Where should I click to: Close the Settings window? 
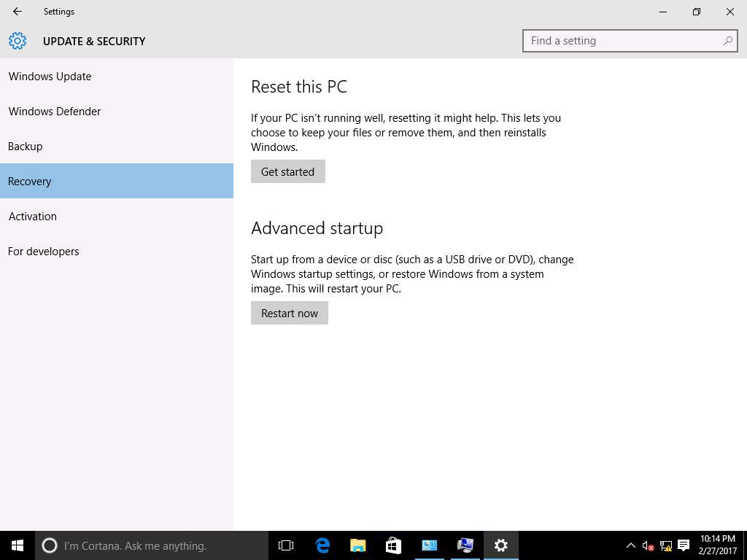[x=729, y=12]
